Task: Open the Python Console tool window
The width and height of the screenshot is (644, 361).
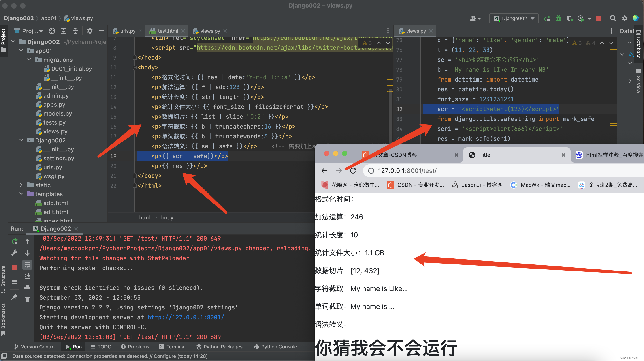Action: tap(275, 347)
